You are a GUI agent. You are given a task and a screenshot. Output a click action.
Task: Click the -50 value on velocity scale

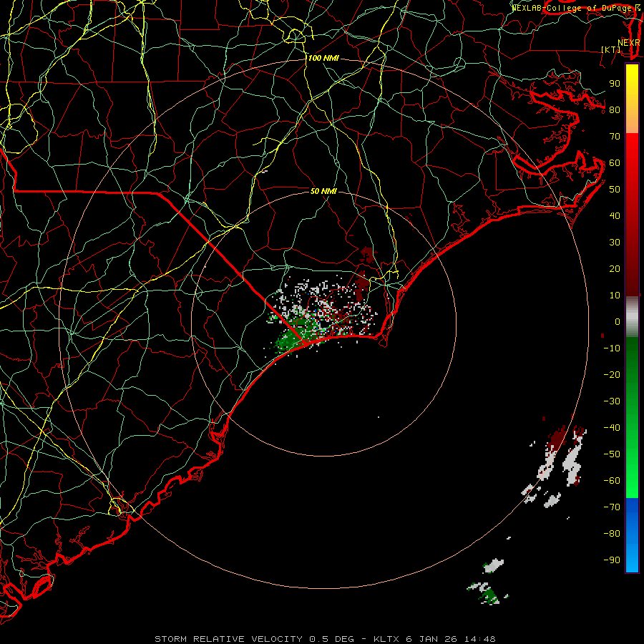point(612,454)
